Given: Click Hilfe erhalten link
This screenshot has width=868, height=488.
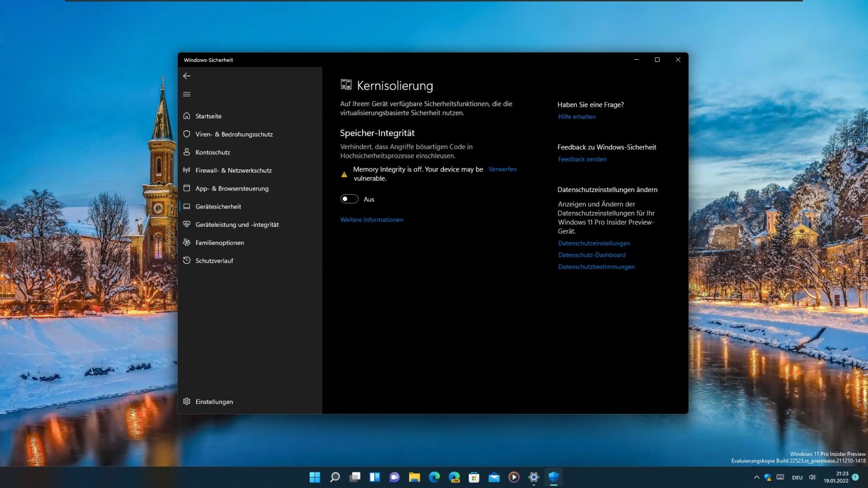Looking at the screenshot, I should (x=577, y=117).
